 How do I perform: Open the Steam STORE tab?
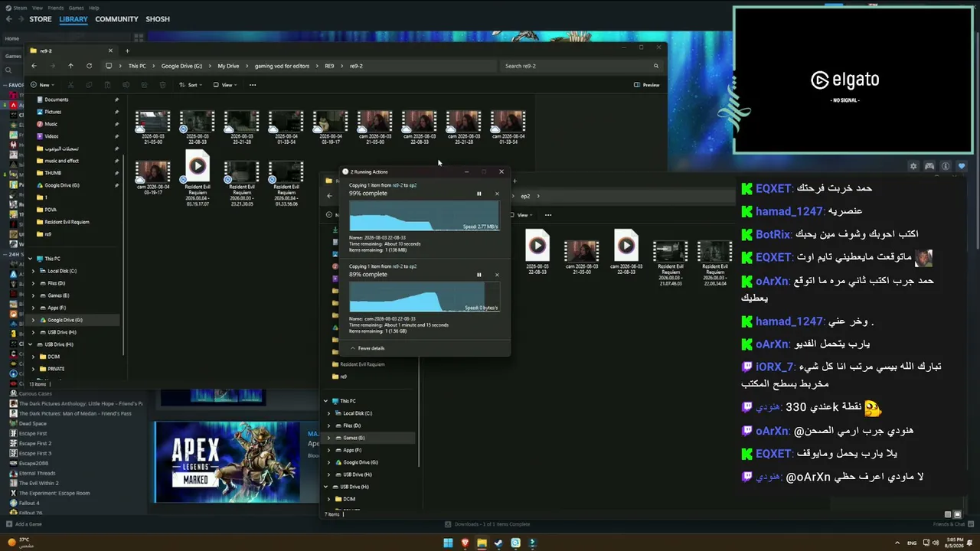[x=41, y=19]
